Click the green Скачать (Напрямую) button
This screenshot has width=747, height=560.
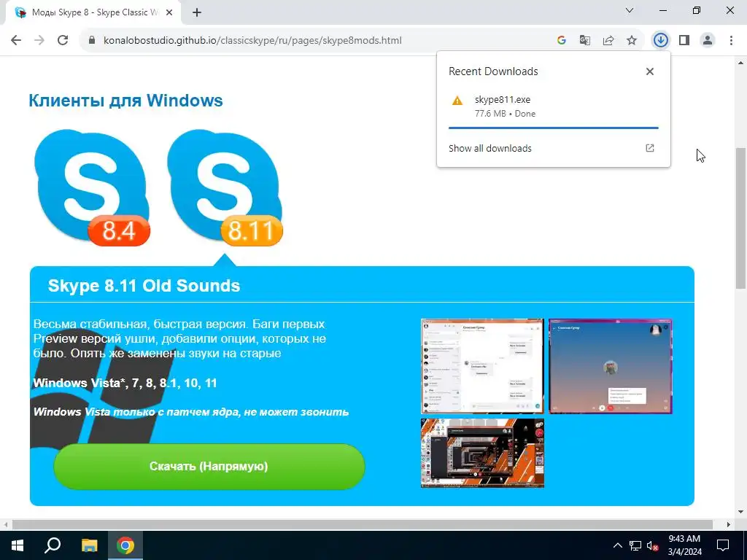coord(209,466)
